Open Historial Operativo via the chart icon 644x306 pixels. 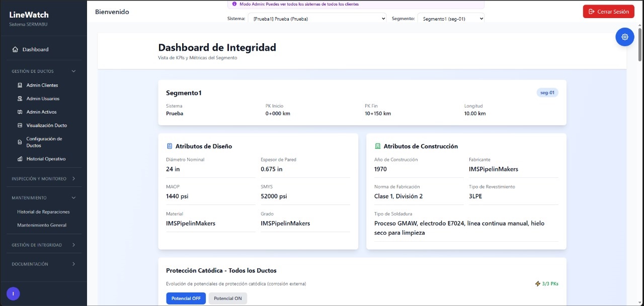coord(20,159)
